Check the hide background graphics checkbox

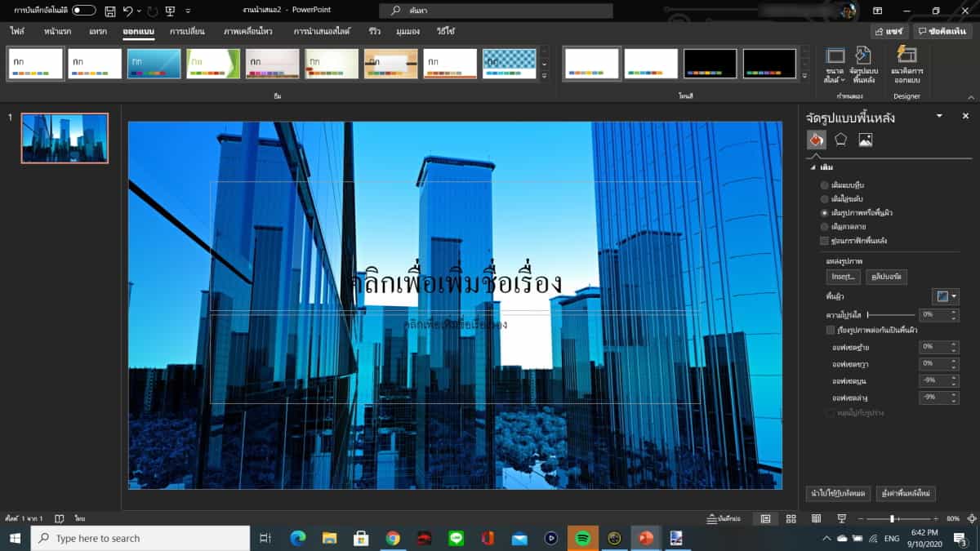pyautogui.click(x=824, y=241)
